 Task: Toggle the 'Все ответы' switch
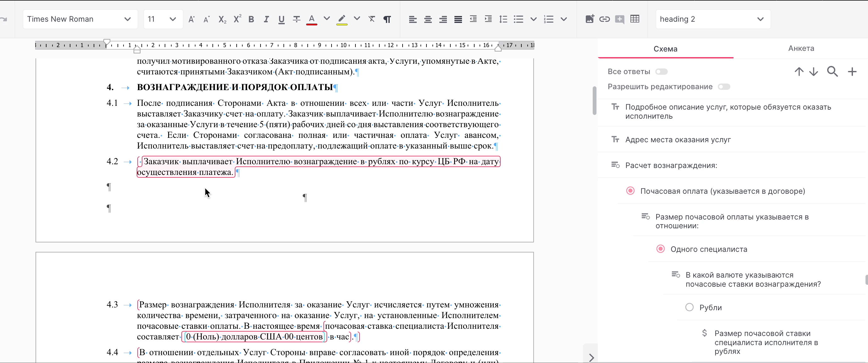pos(662,71)
